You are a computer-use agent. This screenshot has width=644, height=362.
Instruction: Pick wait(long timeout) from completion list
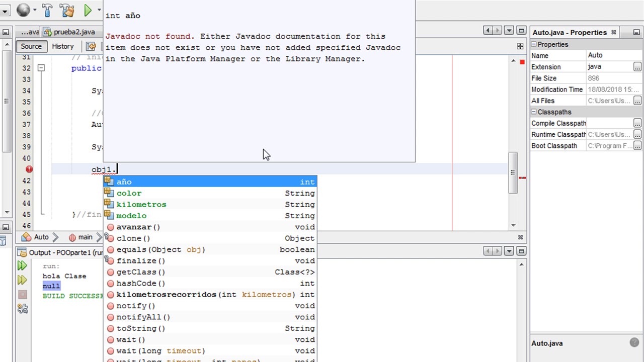(x=210, y=351)
